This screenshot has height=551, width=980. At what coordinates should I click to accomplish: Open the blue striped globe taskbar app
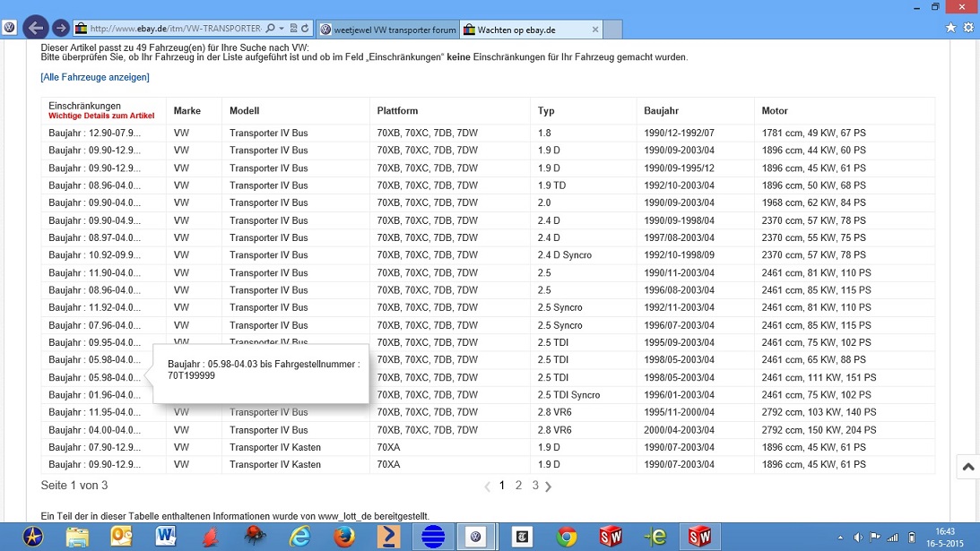pyautogui.click(x=433, y=537)
